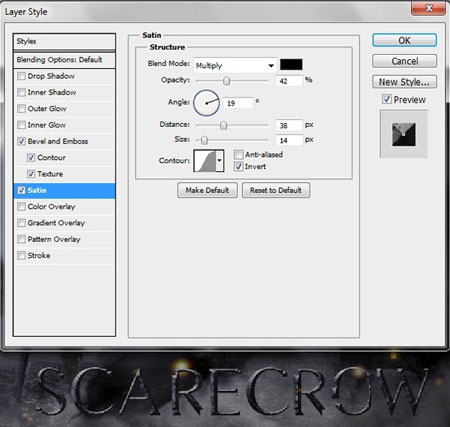Screen dimensions: 450x427
Task: Close the Layer Style dialog
Action: [x=429, y=8]
